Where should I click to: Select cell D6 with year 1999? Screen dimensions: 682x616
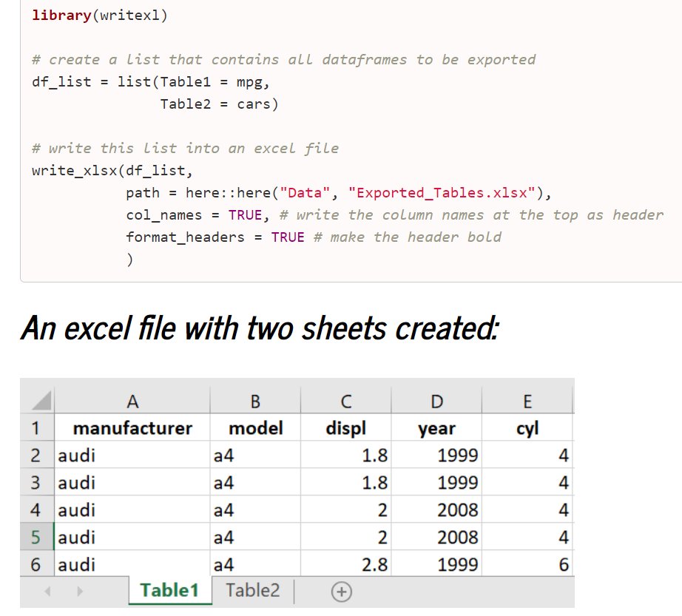[x=436, y=563]
